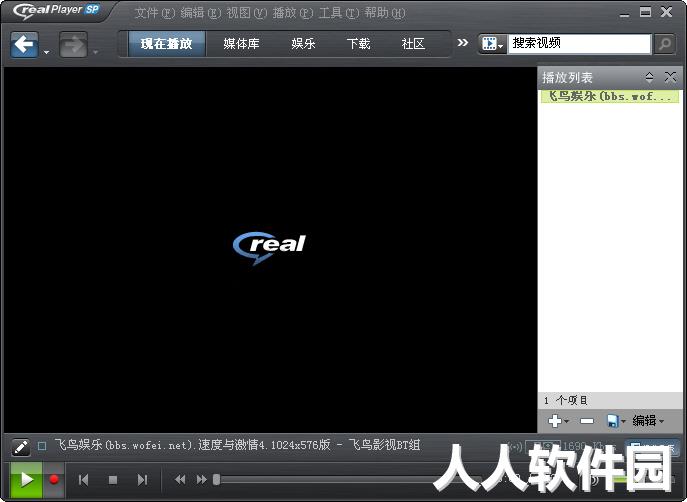The width and height of the screenshot is (687, 502).
Task: Click the green Play button
Action: [26, 480]
